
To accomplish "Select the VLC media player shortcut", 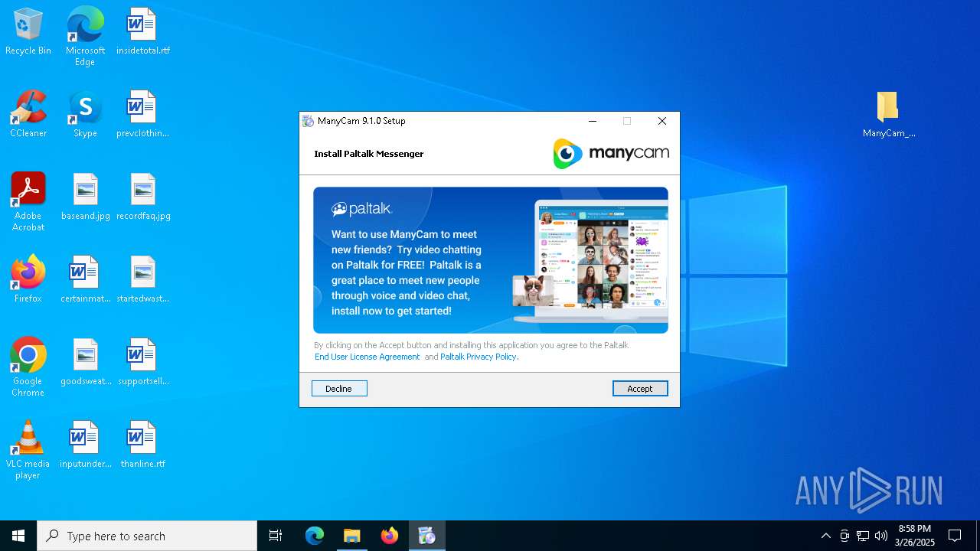I will pyautogui.click(x=28, y=451).
